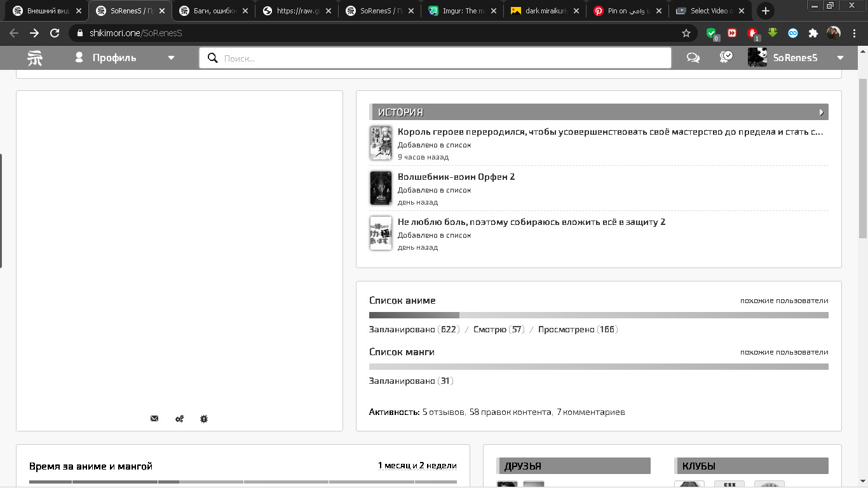Click the single gear icon under profile

click(x=204, y=419)
